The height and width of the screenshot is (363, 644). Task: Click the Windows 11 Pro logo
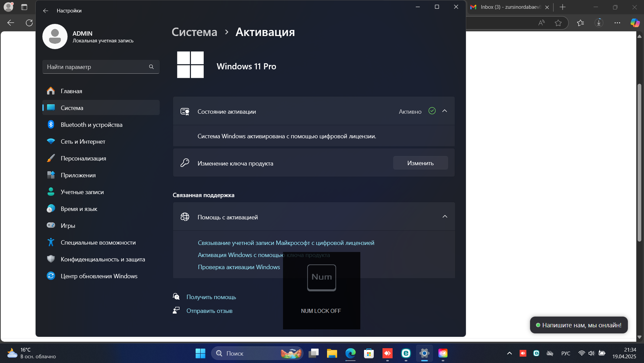190,65
